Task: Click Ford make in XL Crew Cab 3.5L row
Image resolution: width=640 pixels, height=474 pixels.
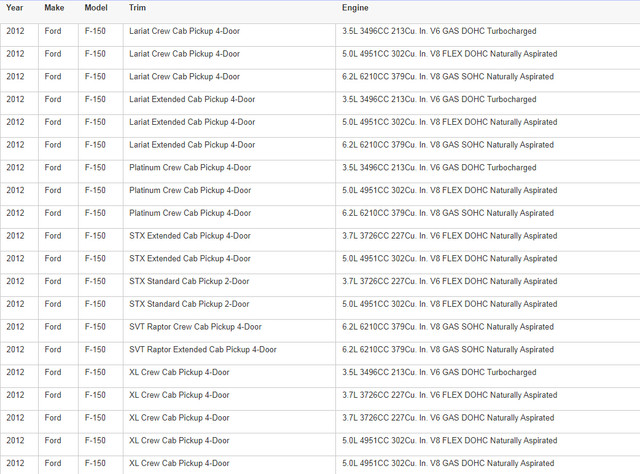Action: click(53, 372)
